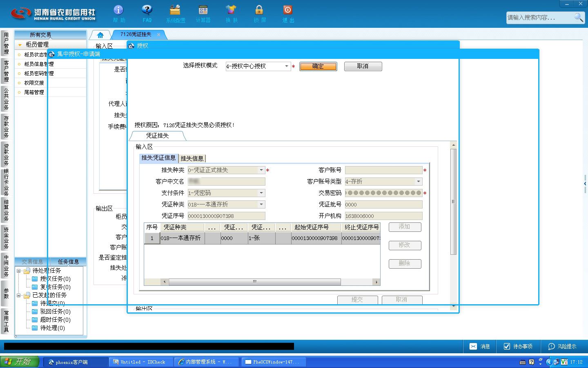Click the 提交 submit button
588x368 pixels.
coord(357,300)
